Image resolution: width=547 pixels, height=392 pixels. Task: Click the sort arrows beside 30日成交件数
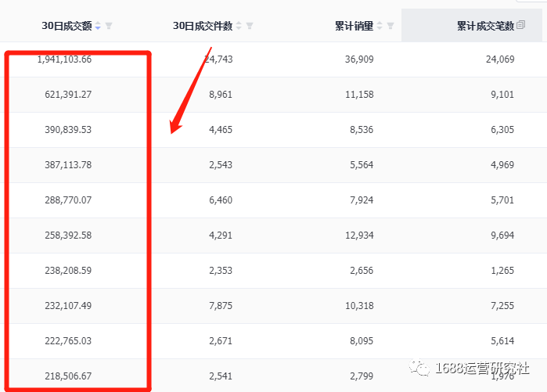click(x=239, y=26)
